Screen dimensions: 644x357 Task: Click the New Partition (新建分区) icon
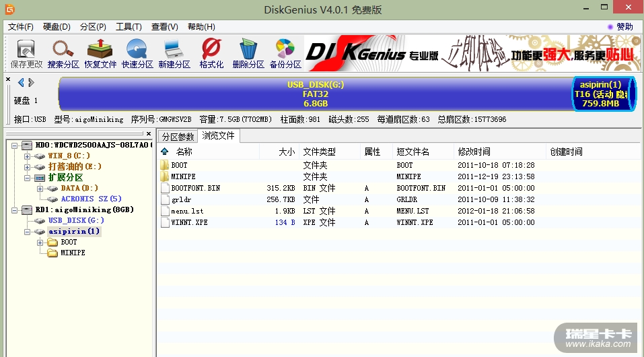174,53
